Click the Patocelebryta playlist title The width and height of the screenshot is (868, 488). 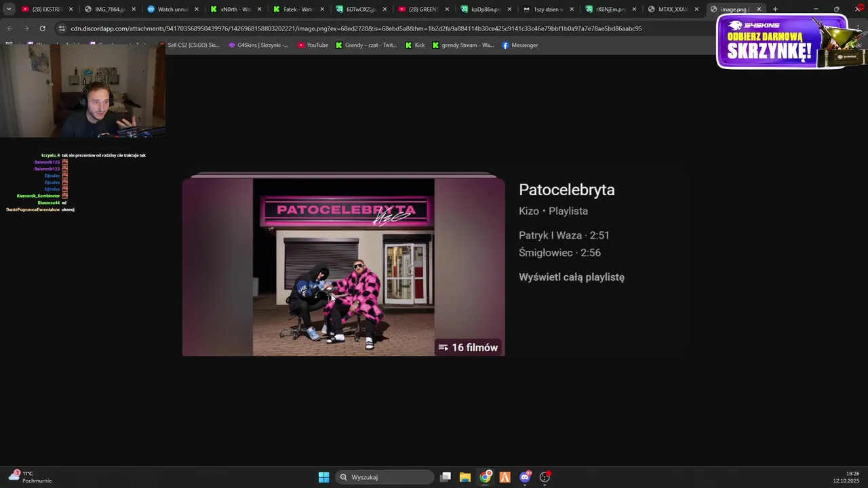pyautogui.click(x=567, y=190)
